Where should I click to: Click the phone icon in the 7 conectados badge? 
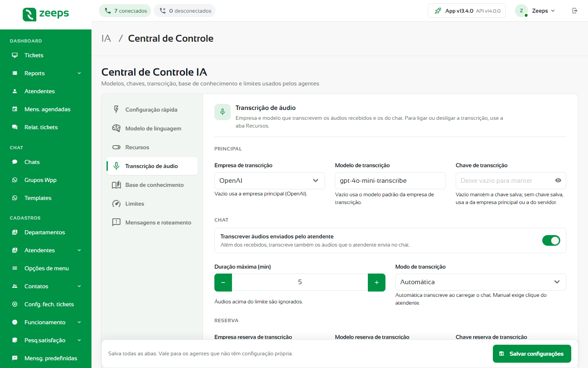click(108, 11)
